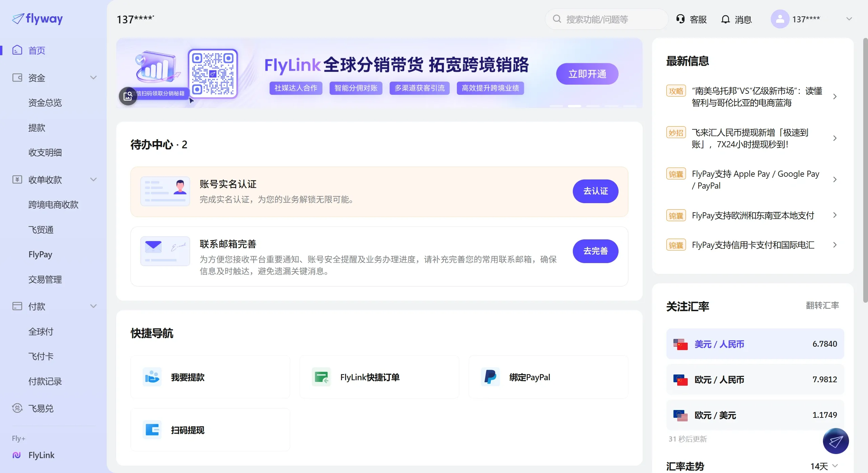Screen dimensions: 868x473
Task: Open 全球付
Action: click(41, 331)
